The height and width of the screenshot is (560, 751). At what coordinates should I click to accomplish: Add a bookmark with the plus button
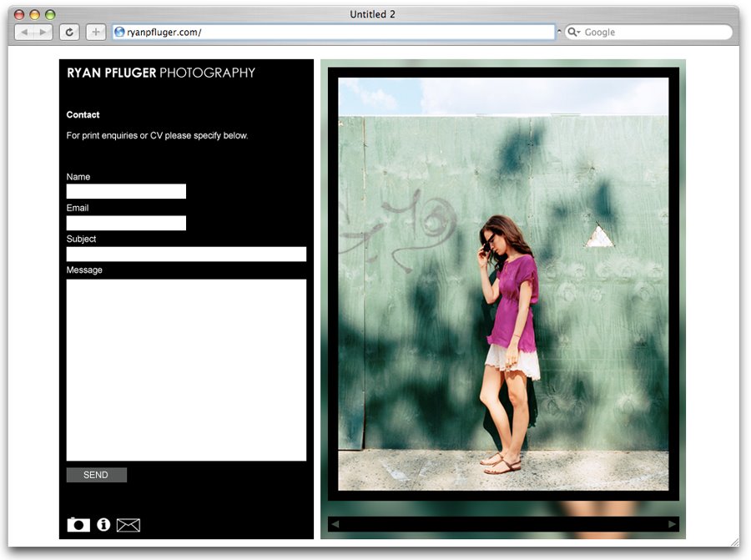tap(96, 32)
